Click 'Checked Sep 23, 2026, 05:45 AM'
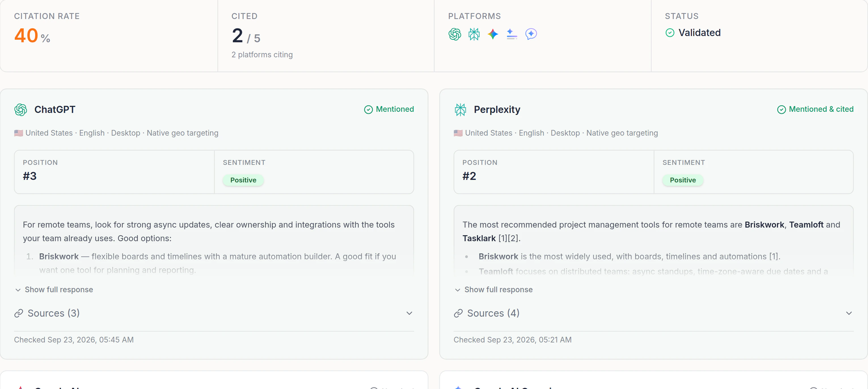The height and width of the screenshot is (389, 868). point(74,340)
